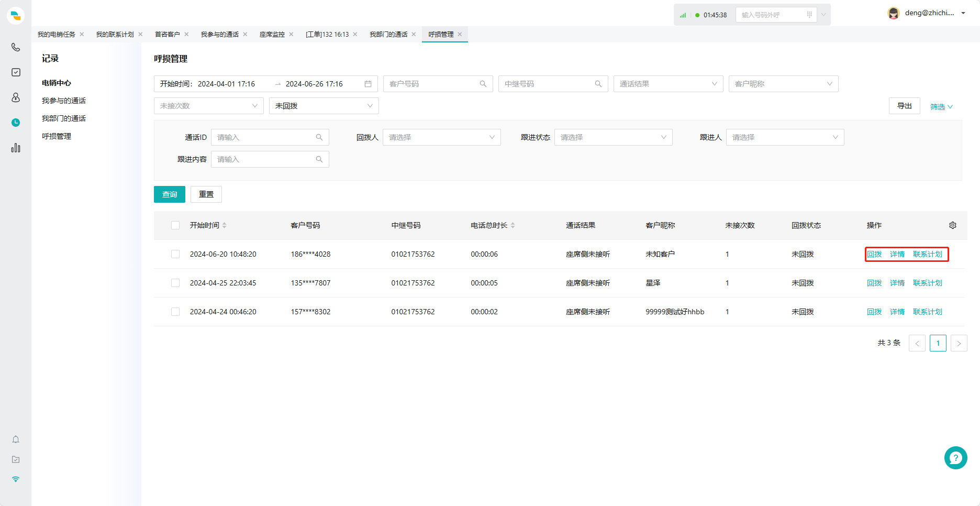Focus the 通话ID input field
The image size is (980, 506).
tap(270, 137)
